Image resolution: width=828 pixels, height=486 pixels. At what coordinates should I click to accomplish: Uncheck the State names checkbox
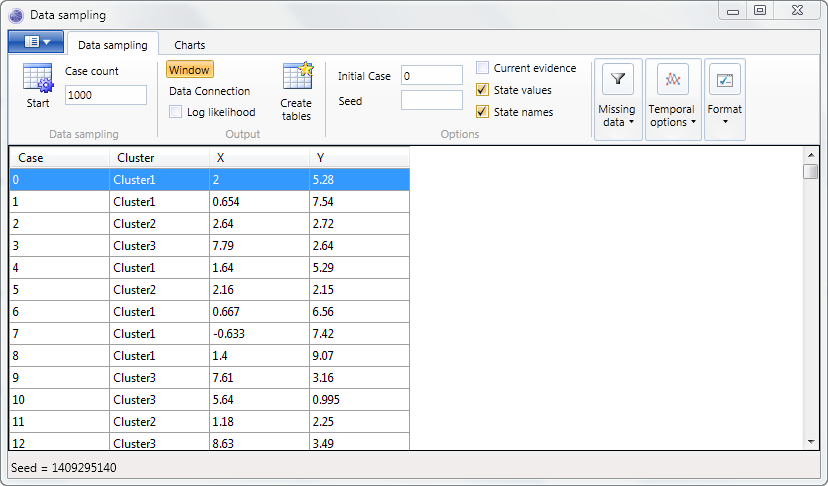click(x=482, y=112)
